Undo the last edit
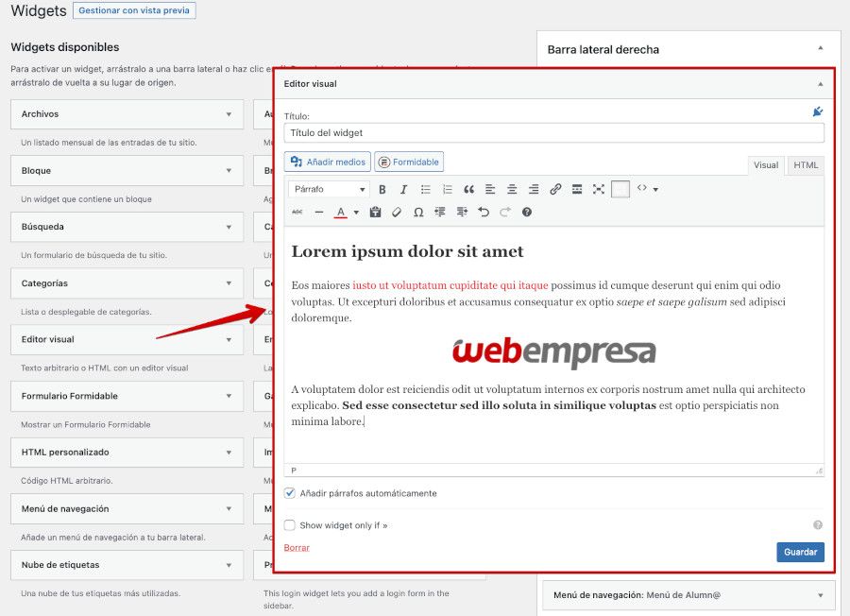Screen dimensions: 850x616 point(484,212)
